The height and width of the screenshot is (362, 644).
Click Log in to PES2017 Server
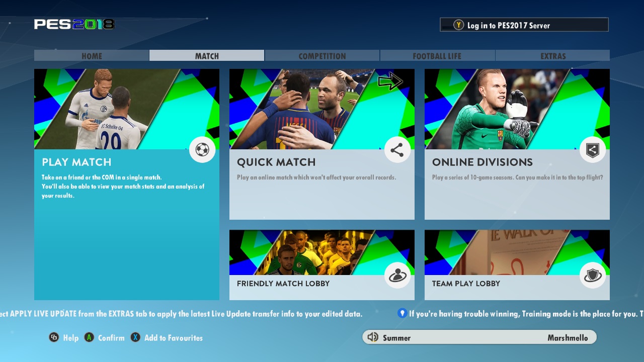coord(524,25)
